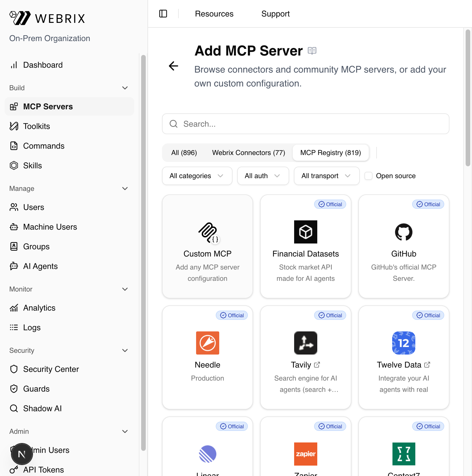Click the MCP Servers sidebar icon
The image size is (472, 476).
[x=14, y=106]
